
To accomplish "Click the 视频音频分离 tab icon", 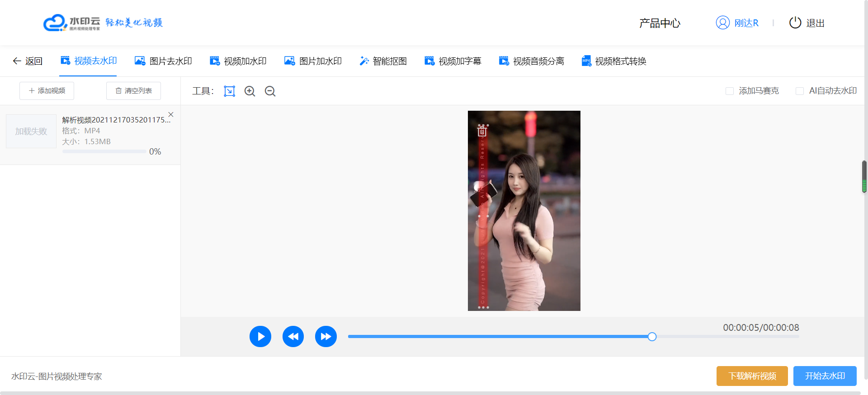I will [504, 61].
